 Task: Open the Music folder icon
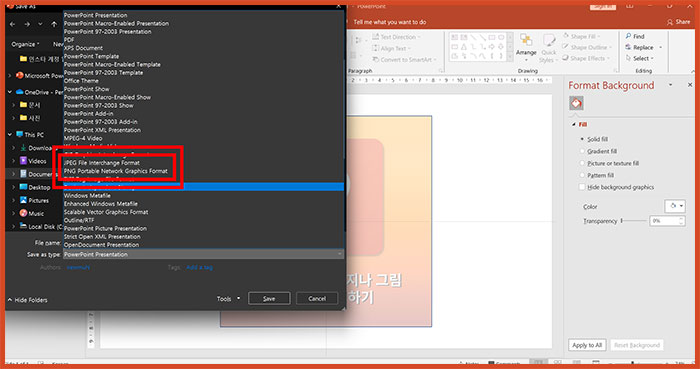[x=23, y=213]
